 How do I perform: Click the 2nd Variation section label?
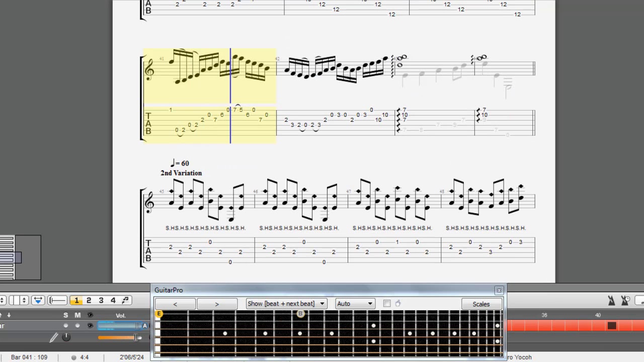coord(181,173)
